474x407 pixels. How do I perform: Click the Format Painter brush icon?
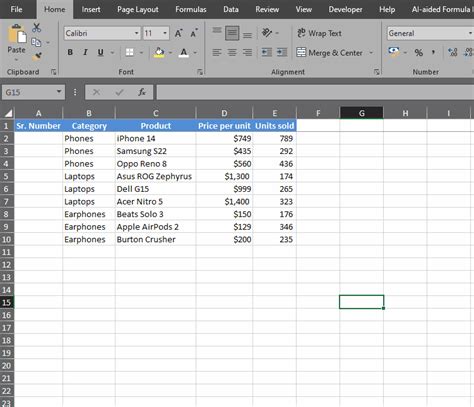pyautogui.click(x=37, y=56)
